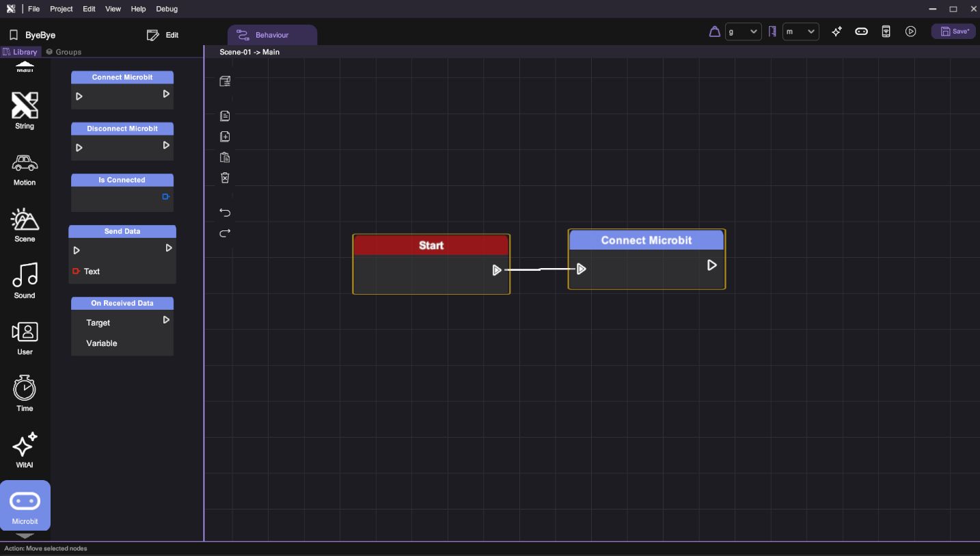The image size is (980, 556).
Task: Click the Save button
Action: 953,31
